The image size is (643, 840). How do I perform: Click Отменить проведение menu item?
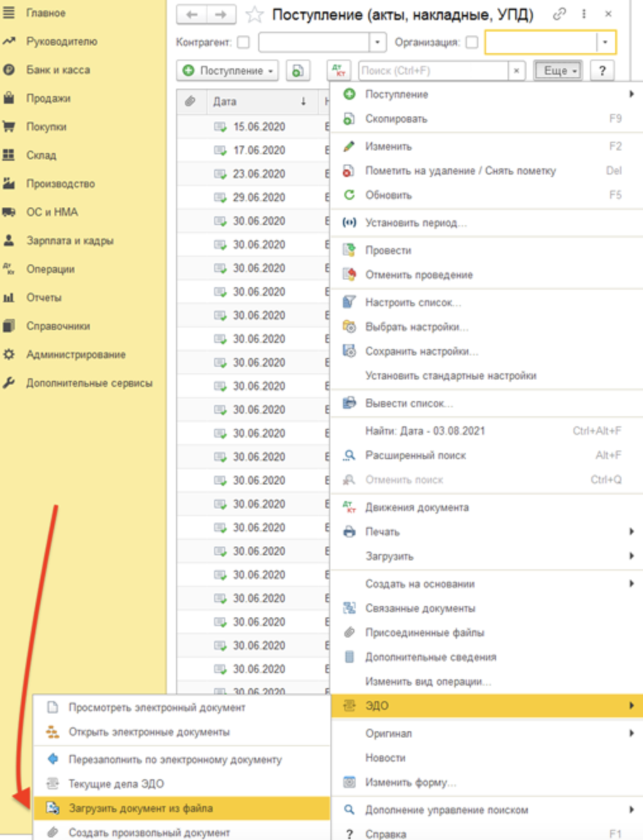pos(486,275)
